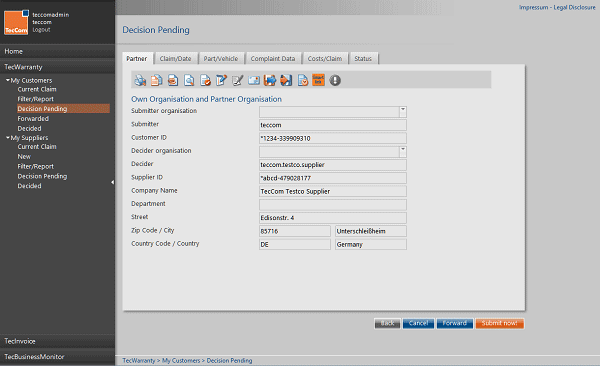
Task: Open Decided under My Suppliers
Action: click(x=29, y=186)
